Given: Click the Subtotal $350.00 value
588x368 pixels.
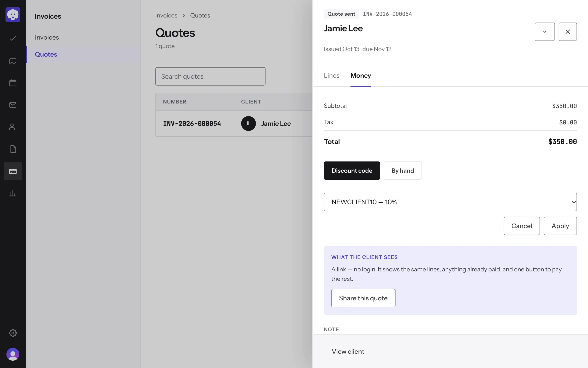Looking at the screenshot, I should click(564, 106).
